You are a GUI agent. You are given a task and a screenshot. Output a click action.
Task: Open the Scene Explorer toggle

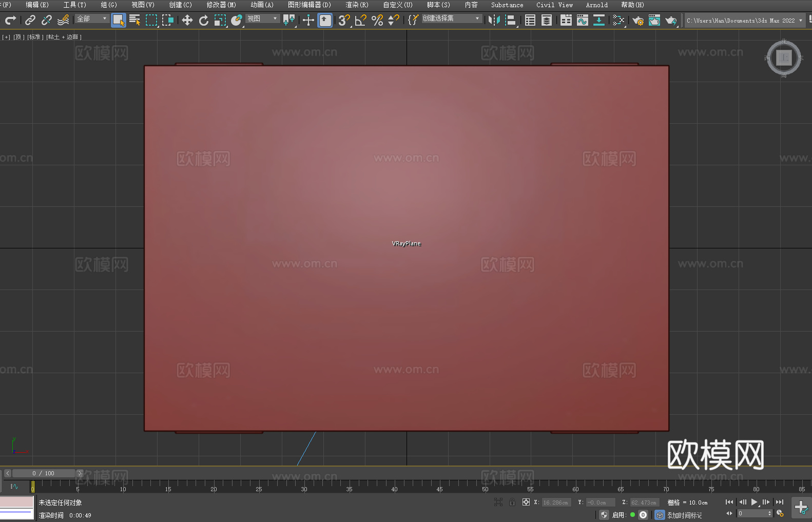pos(530,20)
